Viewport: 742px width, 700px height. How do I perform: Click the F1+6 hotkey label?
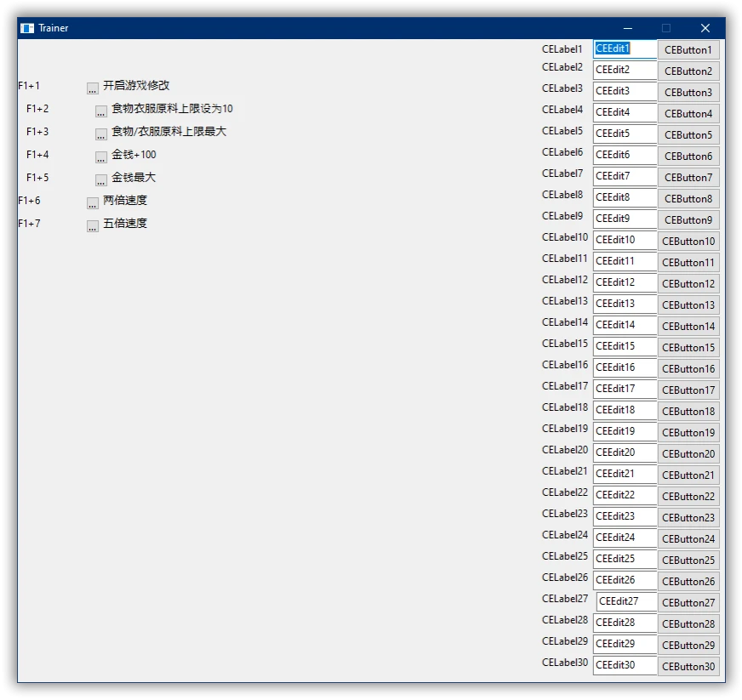[x=29, y=201]
